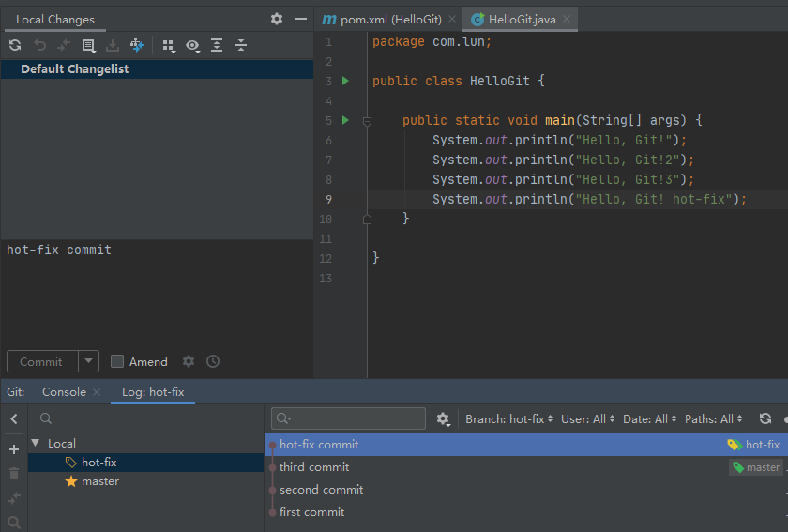
Task: Collapse the Local branches node
Action: tap(36, 443)
